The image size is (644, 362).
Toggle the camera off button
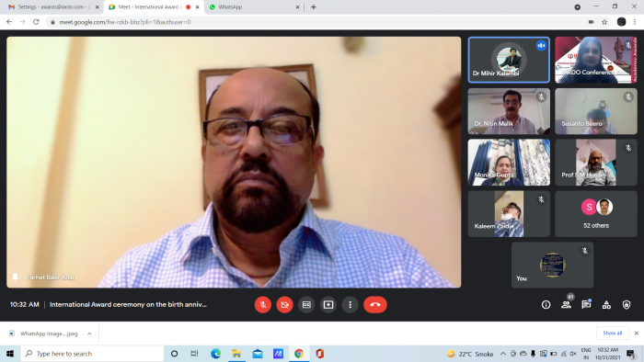284,305
